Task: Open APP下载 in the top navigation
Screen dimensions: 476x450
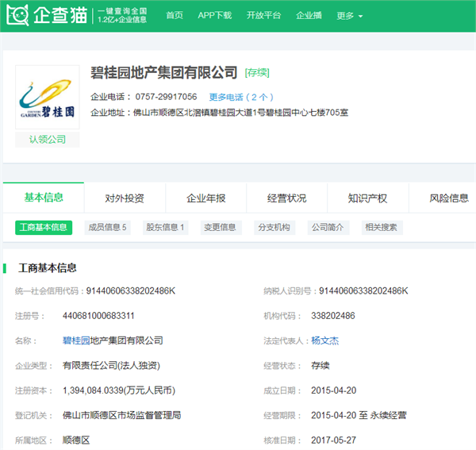Action: pyautogui.click(x=215, y=15)
